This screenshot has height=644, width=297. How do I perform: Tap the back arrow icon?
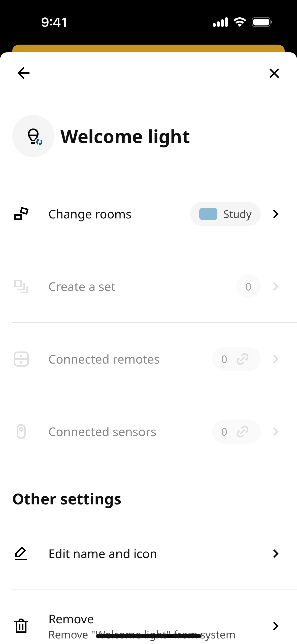[23, 73]
